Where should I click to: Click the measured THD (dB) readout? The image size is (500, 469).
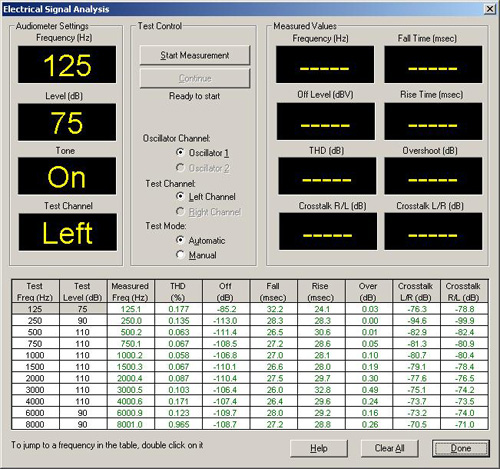(327, 176)
